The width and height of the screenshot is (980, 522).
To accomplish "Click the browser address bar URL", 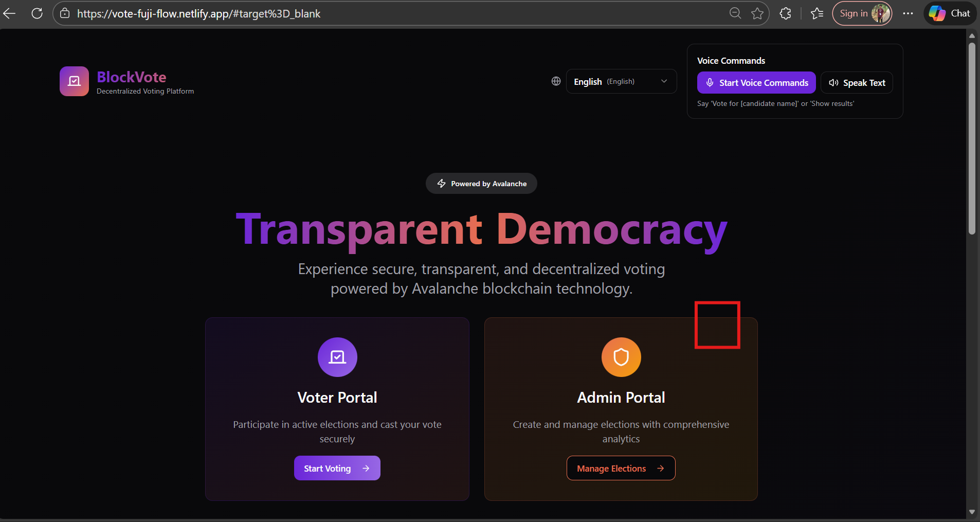I will pos(198,14).
